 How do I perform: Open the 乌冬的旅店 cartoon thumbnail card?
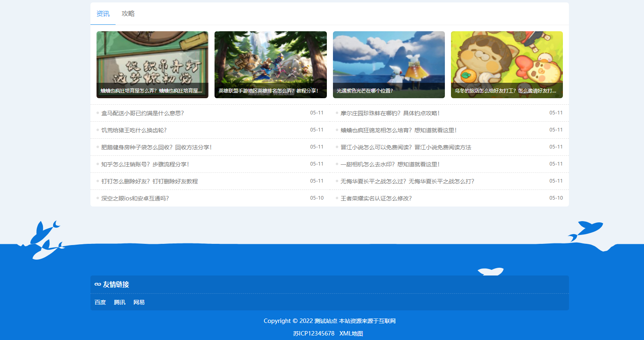point(507,65)
